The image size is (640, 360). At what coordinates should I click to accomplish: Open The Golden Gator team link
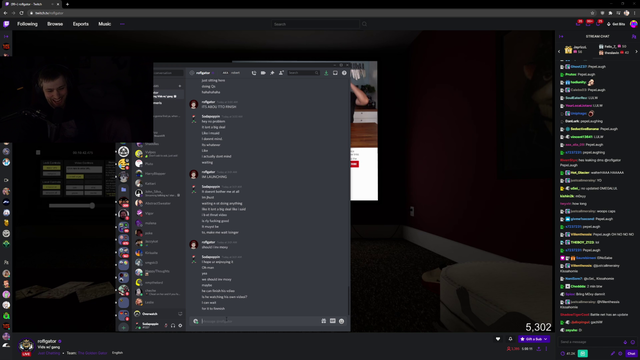tap(93, 353)
